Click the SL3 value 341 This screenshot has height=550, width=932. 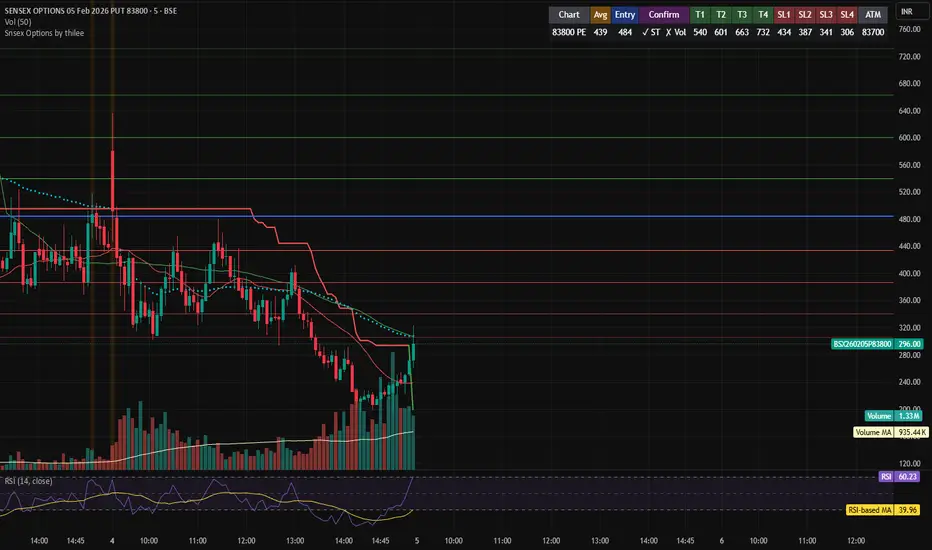pos(826,32)
